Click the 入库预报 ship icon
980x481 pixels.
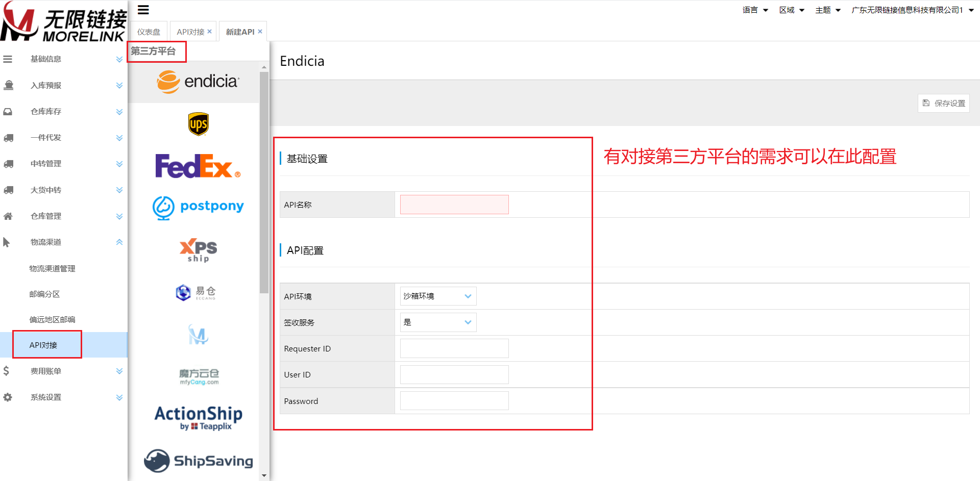8,85
